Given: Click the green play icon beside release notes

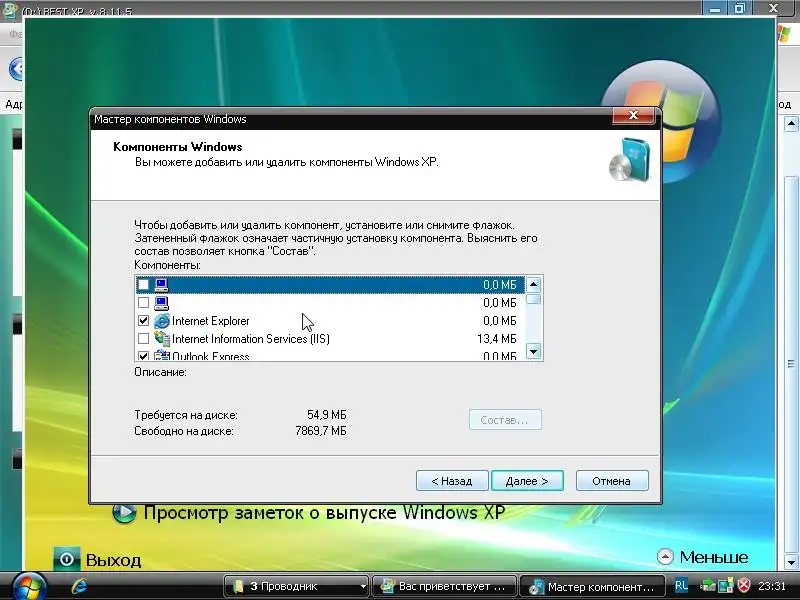Looking at the screenshot, I should tap(124, 512).
